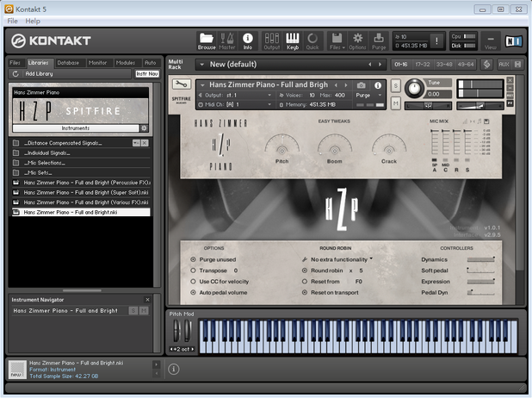Mute the instrument with M button
This screenshot has width=532, height=398.
coord(396,103)
